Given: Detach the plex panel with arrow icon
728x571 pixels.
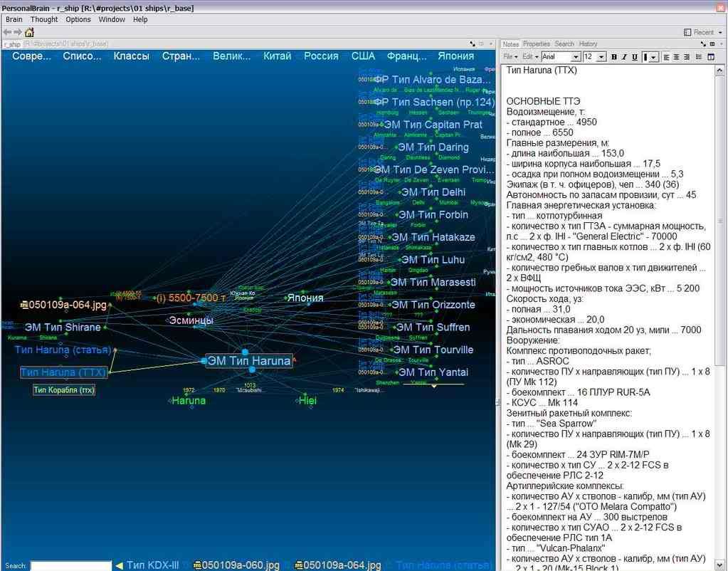Looking at the screenshot, I should pyautogui.click(x=473, y=43).
